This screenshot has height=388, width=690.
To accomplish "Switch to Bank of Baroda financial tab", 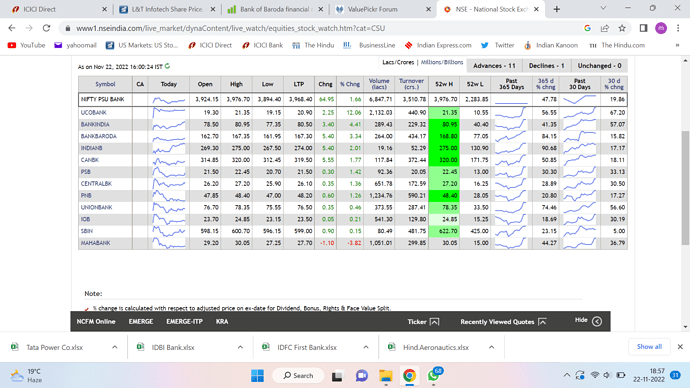I will [x=275, y=9].
